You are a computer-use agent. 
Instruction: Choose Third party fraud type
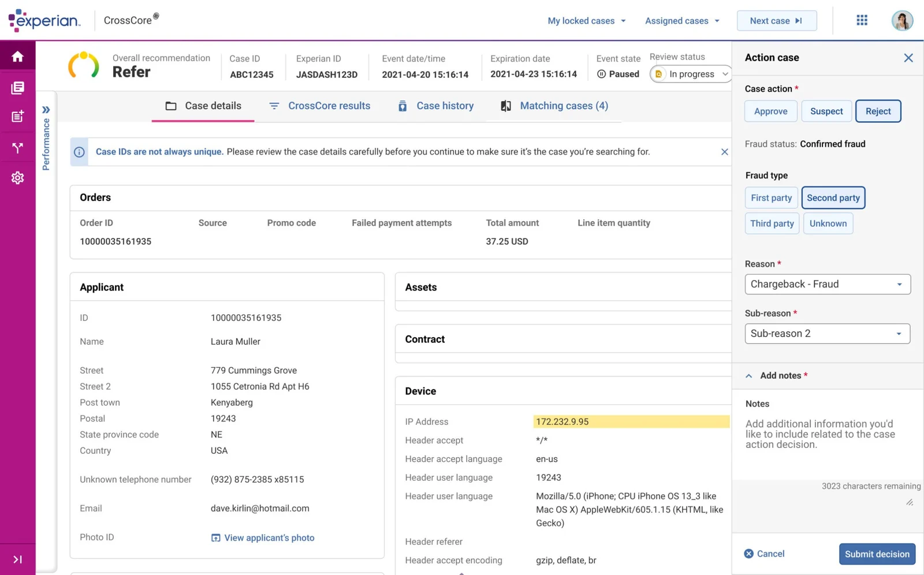772,223
